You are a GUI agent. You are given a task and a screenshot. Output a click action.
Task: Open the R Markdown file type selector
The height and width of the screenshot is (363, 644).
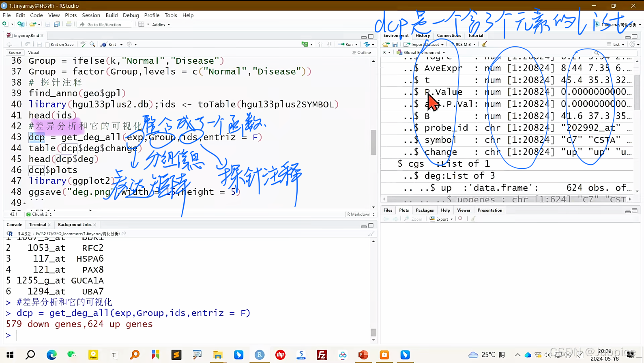[x=361, y=214]
